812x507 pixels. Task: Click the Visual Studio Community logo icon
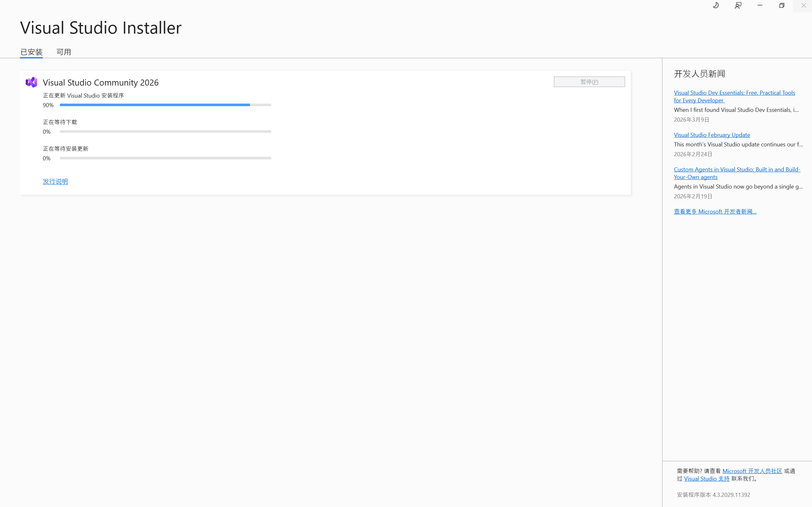coord(31,82)
